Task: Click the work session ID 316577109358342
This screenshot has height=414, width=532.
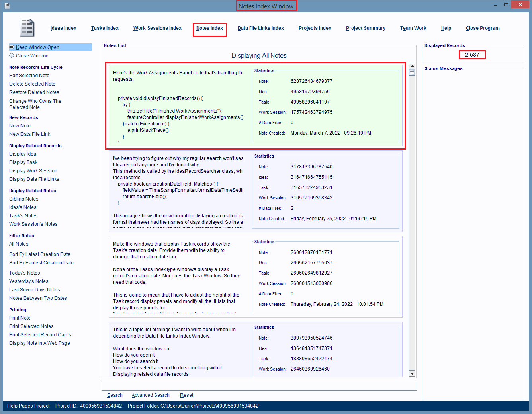Action: tap(311, 198)
